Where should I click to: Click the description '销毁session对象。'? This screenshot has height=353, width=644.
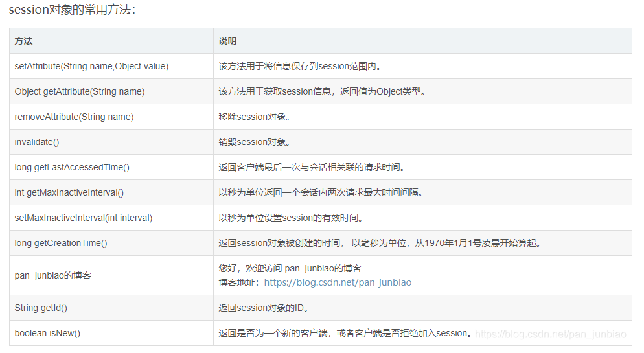[x=255, y=142]
